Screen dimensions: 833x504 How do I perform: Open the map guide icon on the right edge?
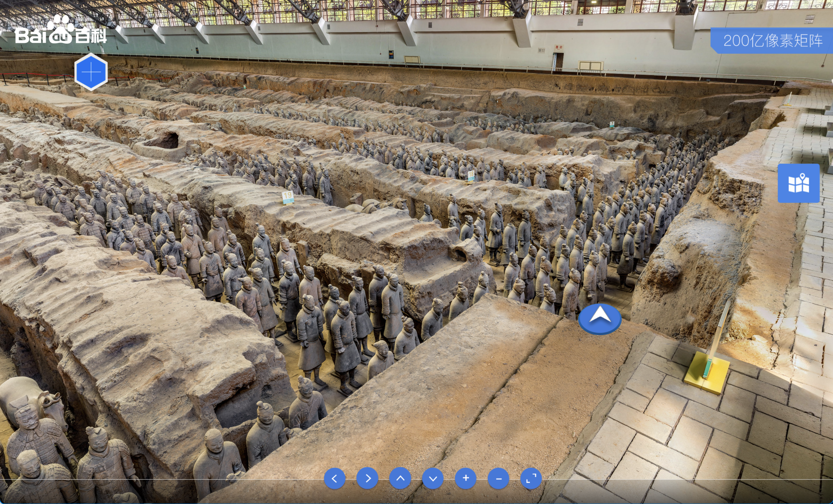point(799,183)
